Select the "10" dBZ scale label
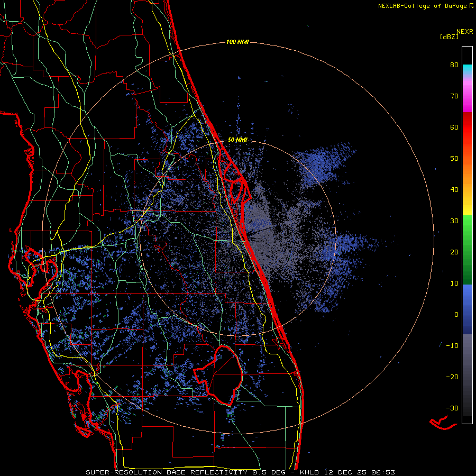The height and width of the screenshot is (476, 476). click(x=454, y=283)
